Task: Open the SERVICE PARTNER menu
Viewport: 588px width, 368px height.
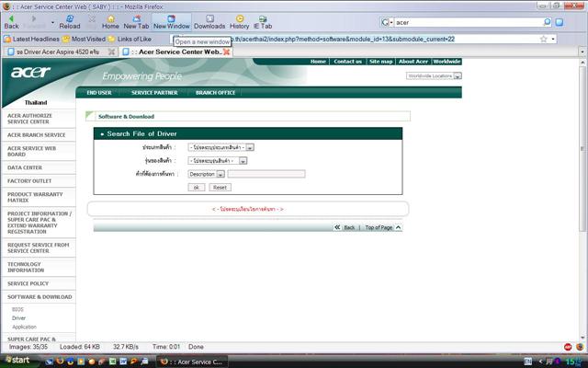Action: pyautogui.click(x=154, y=92)
